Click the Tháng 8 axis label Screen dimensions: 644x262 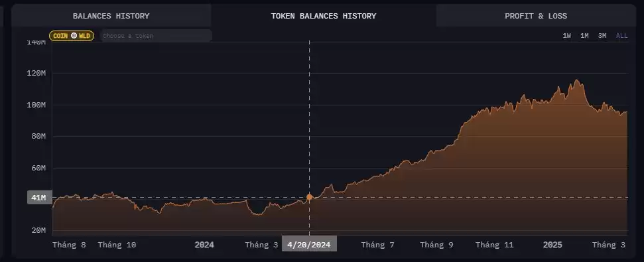click(x=70, y=245)
